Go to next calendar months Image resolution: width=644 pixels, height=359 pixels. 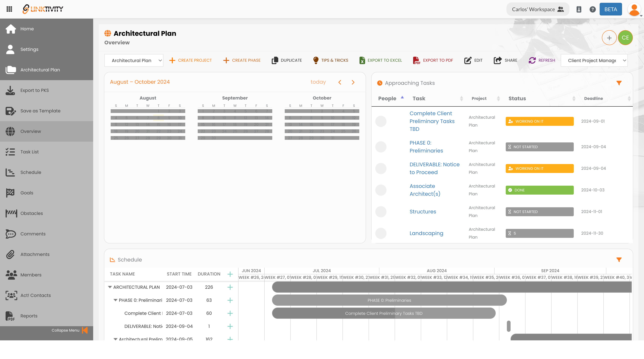(x=353, y=82)
